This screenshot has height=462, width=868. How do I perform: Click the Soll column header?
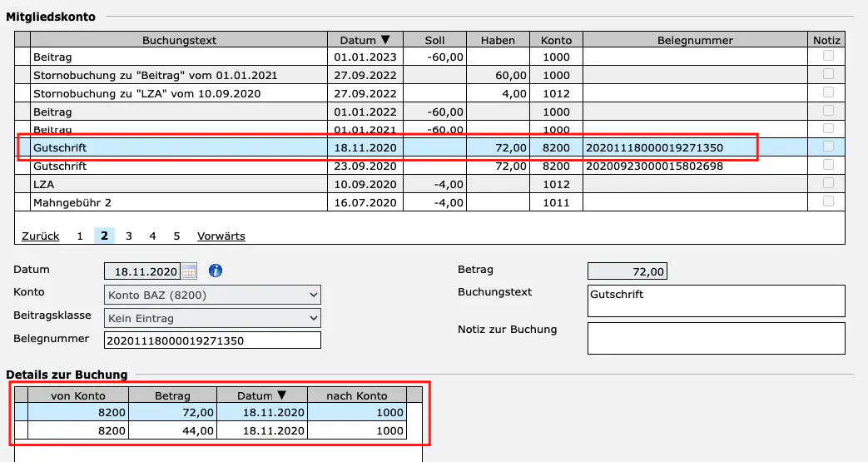click(434, 40)
